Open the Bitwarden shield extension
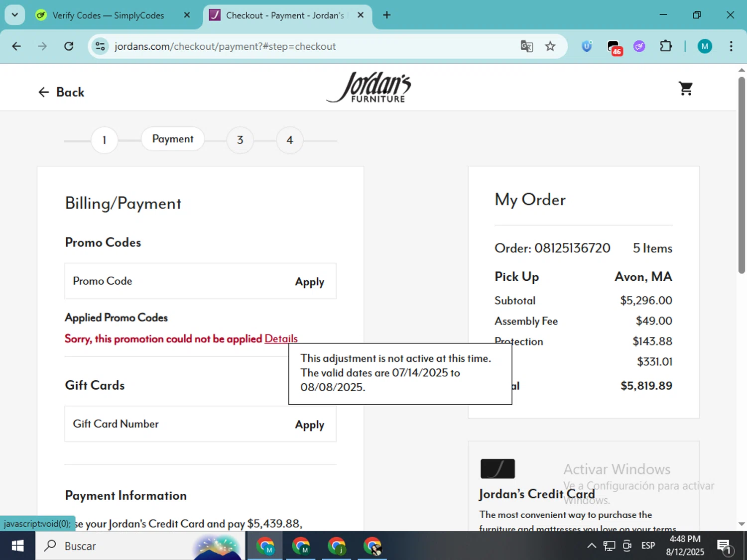747x560 pixels. pyautogui.click(x=587, y=46)
